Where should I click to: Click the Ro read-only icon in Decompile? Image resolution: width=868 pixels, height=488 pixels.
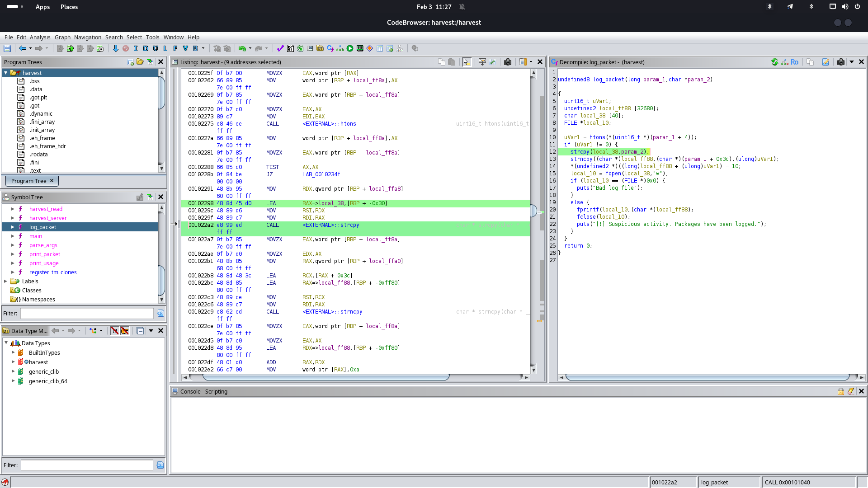[x=794, y=62]
